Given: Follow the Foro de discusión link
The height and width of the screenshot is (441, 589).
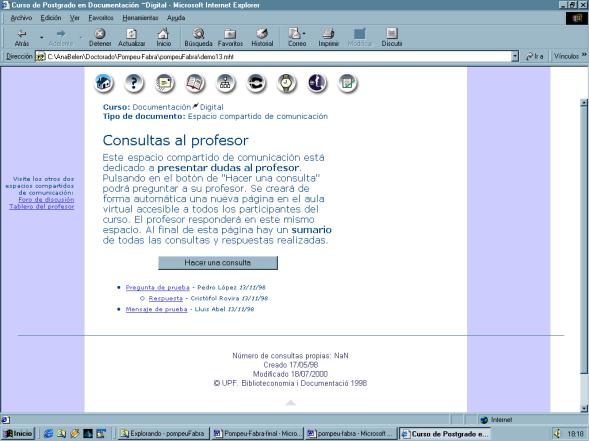Looking at the screenshot, I should (46, 199).
